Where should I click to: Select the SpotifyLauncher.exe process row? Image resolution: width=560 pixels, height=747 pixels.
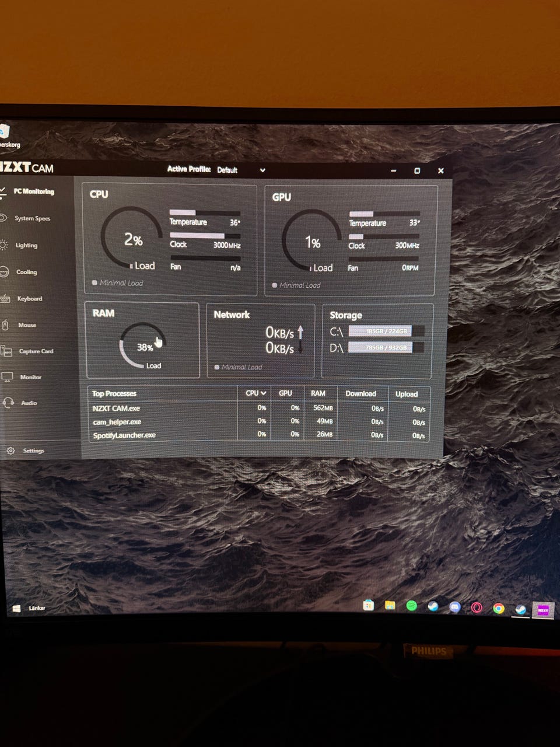tap(259, 435)
